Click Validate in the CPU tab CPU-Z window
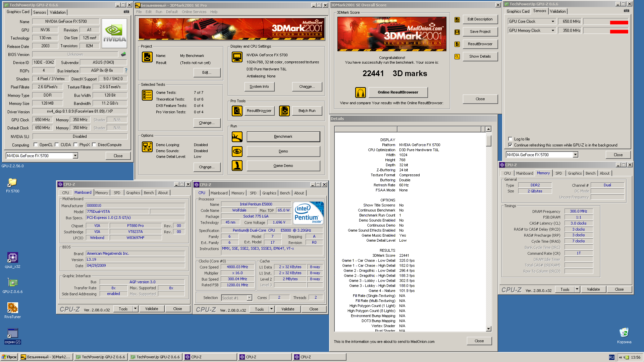The image size is (644, 362). pos(287,309)
